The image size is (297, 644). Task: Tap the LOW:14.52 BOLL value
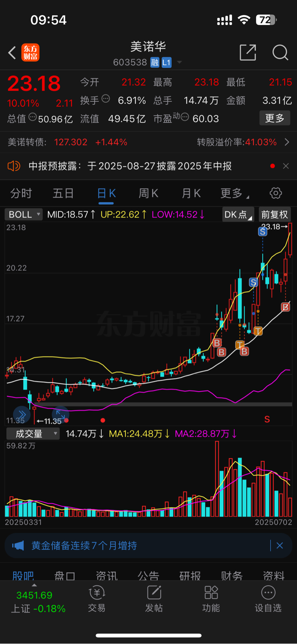click(178, 214)
